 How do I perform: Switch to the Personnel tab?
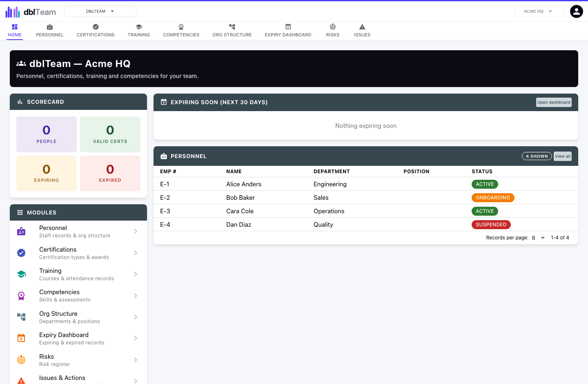(x=50, y=31)
